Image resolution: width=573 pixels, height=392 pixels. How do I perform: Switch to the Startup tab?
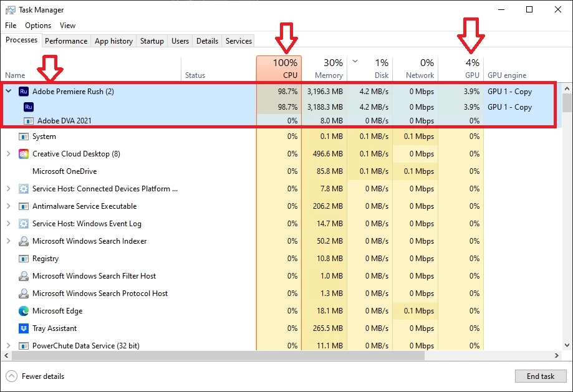tap(152, 41)
